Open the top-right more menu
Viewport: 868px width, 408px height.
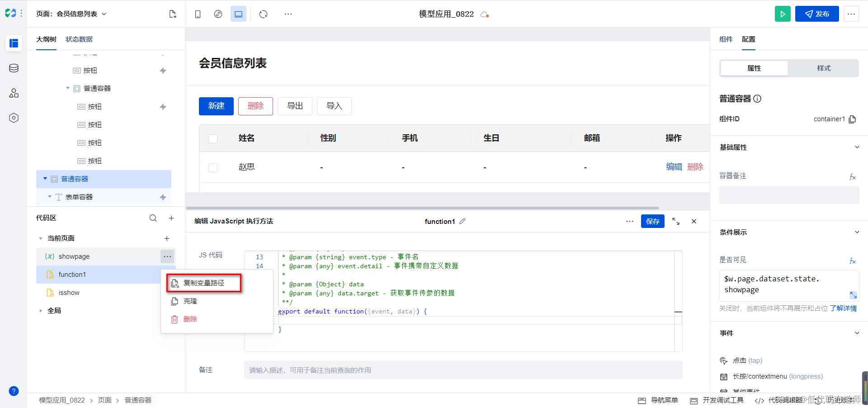[851, 14]
